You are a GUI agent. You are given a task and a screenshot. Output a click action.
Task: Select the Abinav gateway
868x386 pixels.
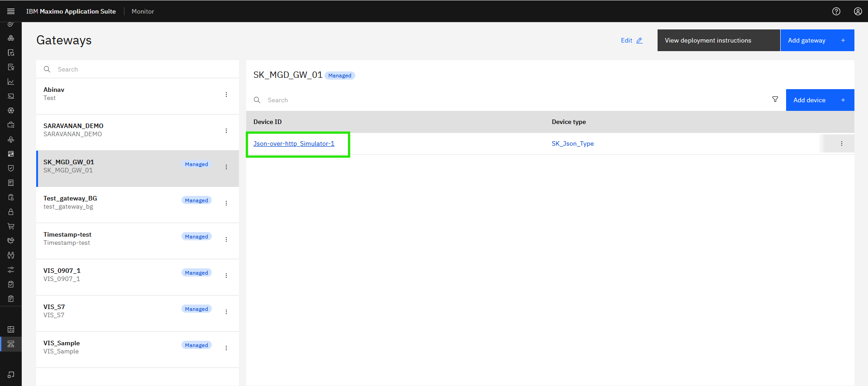pyautogui.click(x=138, y=96)
